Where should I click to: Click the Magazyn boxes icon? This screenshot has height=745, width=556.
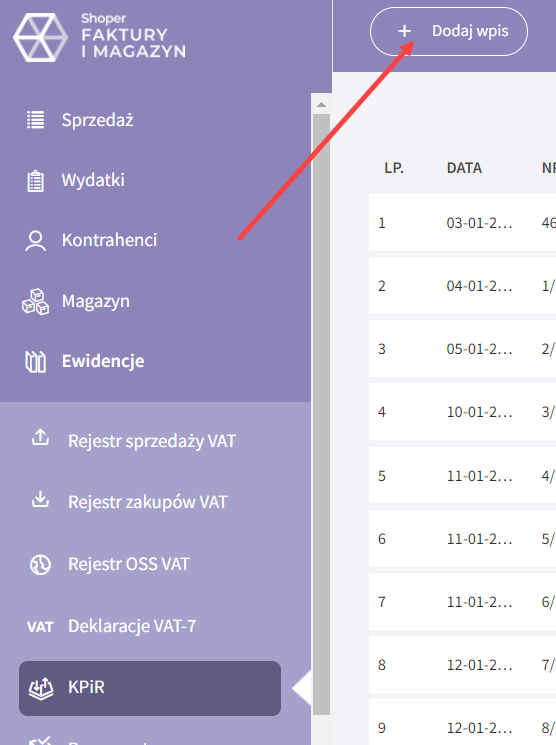[36, 302]
